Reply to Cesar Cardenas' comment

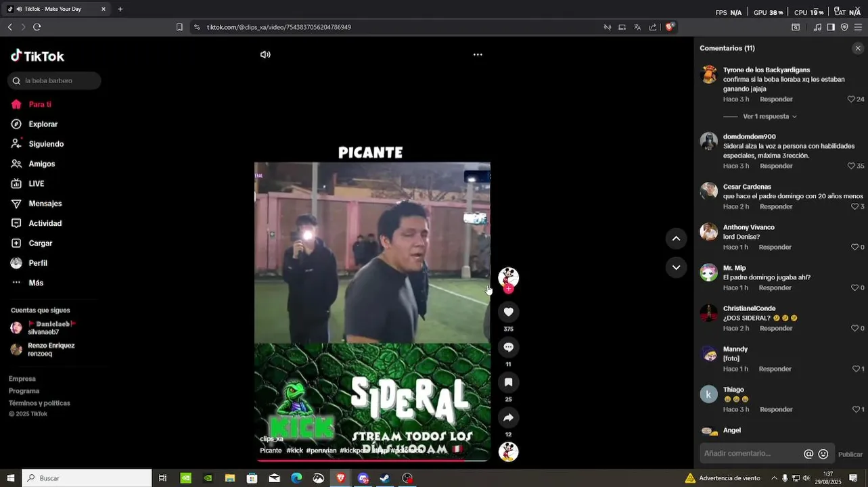click(776, 206)
